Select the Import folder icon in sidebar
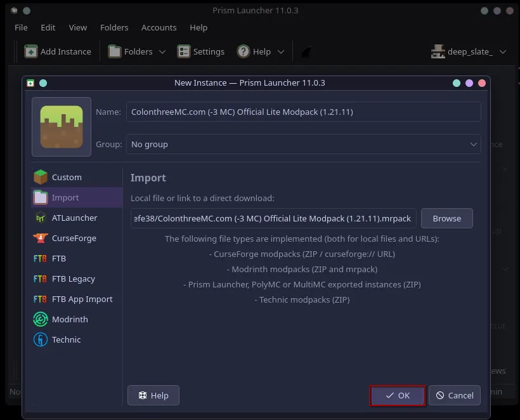 [x=41, y=197]
